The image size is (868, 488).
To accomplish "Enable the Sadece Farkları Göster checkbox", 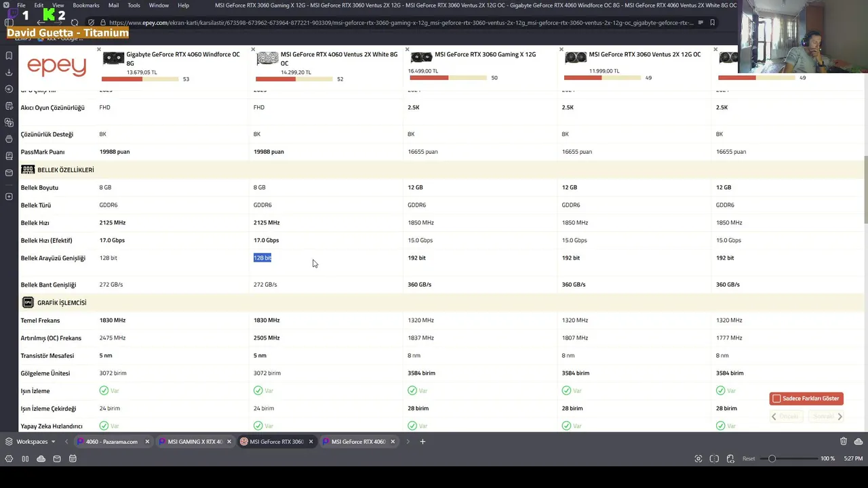I will pyautogui.click(x=776, y=399).
